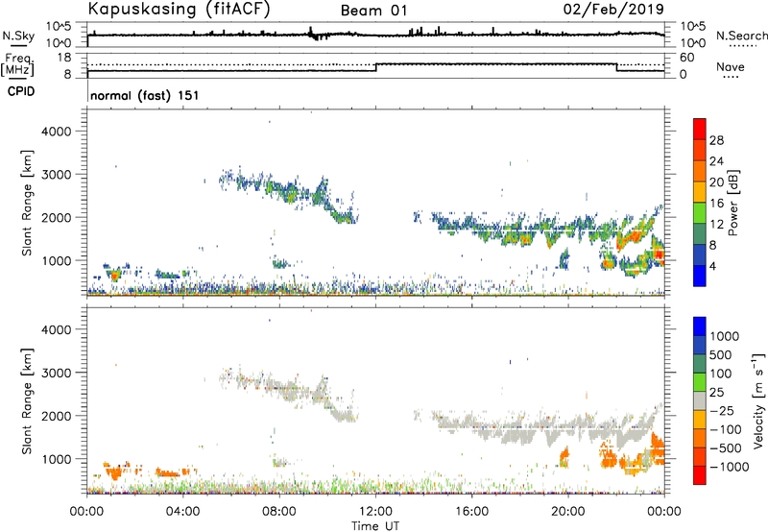Image resolution: width=768 pixels, height=532 pixels.
Task: Click the title 'Kapuskasing (fitACF)'
Action: [179, 9]
